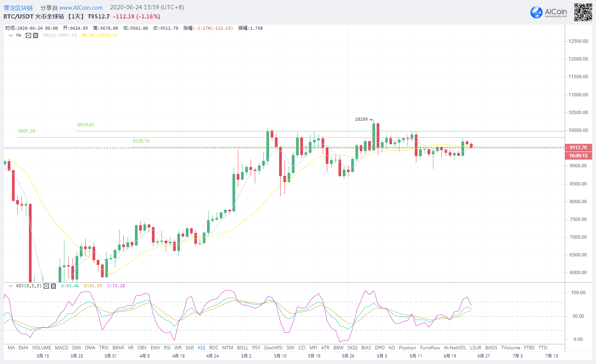This screenshot has width=596, height=364.
Task: Open the BASIS indicator tab
Action: [491, 348]
